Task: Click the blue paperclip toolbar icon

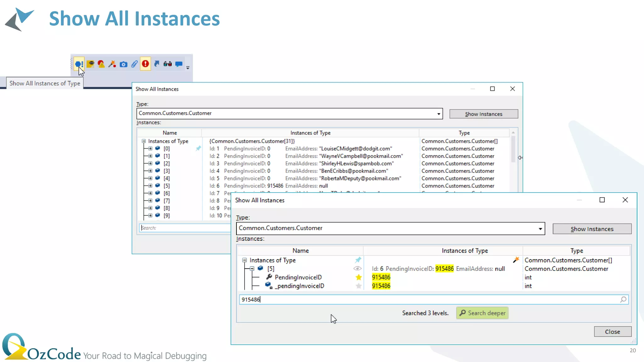Action: 134,64
